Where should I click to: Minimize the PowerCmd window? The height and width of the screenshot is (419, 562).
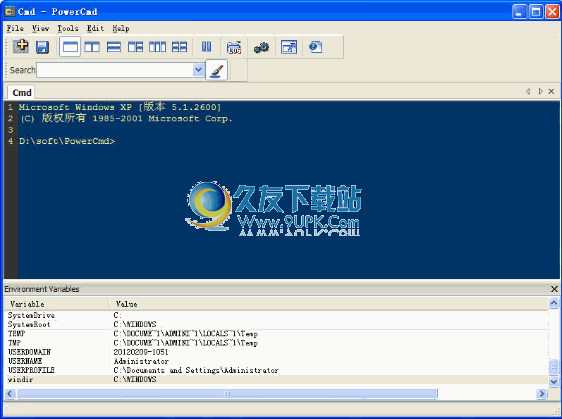click(519, 12)
